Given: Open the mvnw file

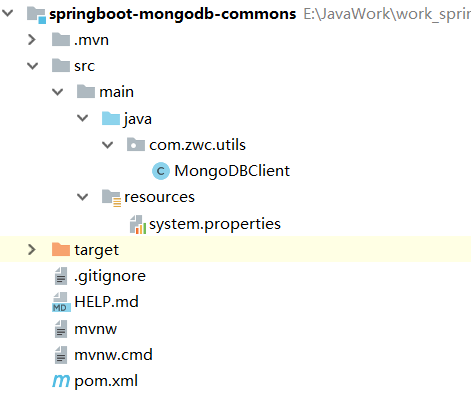Looking at the screenshot, I should [96, 329].
